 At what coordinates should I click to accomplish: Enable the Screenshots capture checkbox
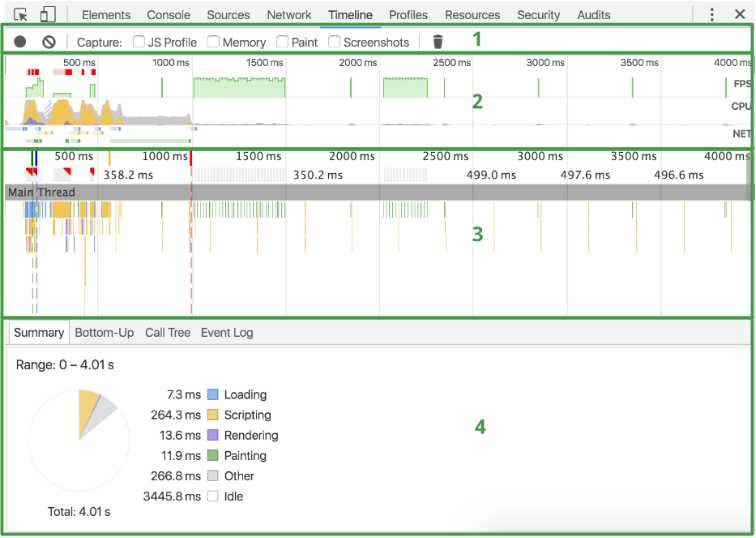pyautogui.click(x=334, y=41)
